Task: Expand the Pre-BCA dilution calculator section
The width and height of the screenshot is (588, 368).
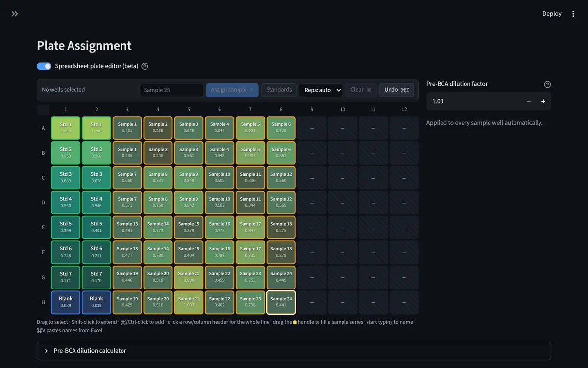Action: pos(294,351)
